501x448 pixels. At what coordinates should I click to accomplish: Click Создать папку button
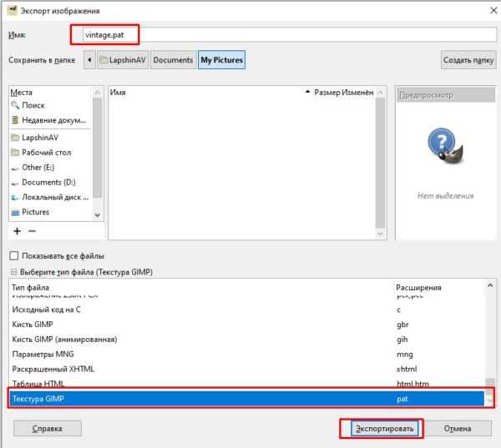(x=468, y=60)
